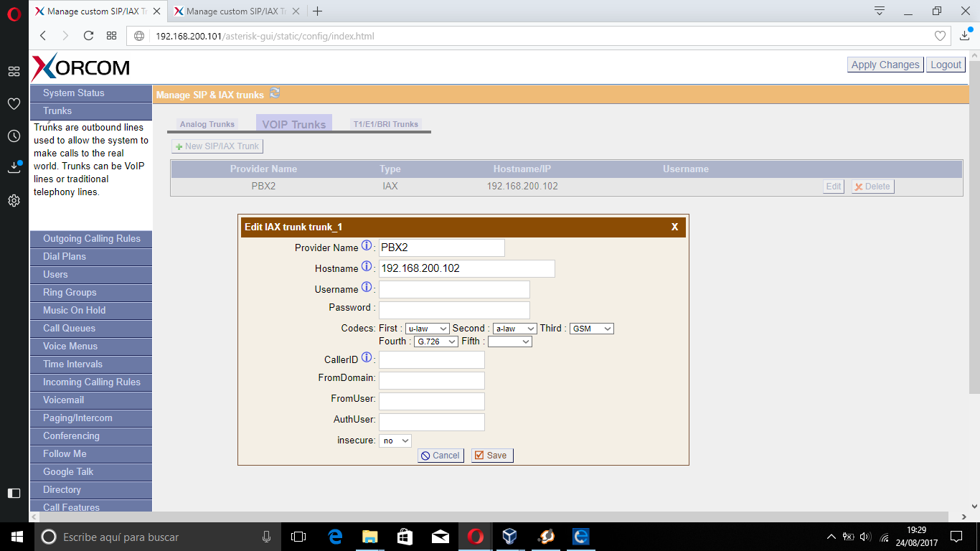Click the Provider Name info icon
Viewport: 980px width, 551px height.
pos(367,245)
